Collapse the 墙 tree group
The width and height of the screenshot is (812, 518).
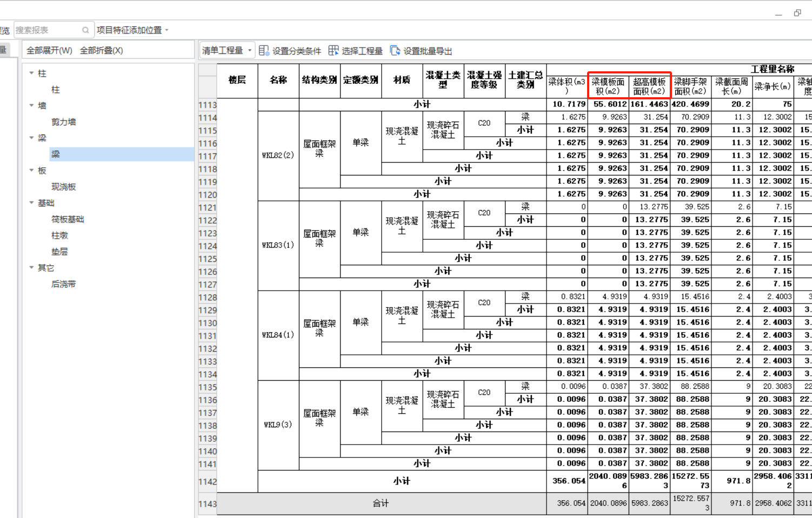[31, 105]
